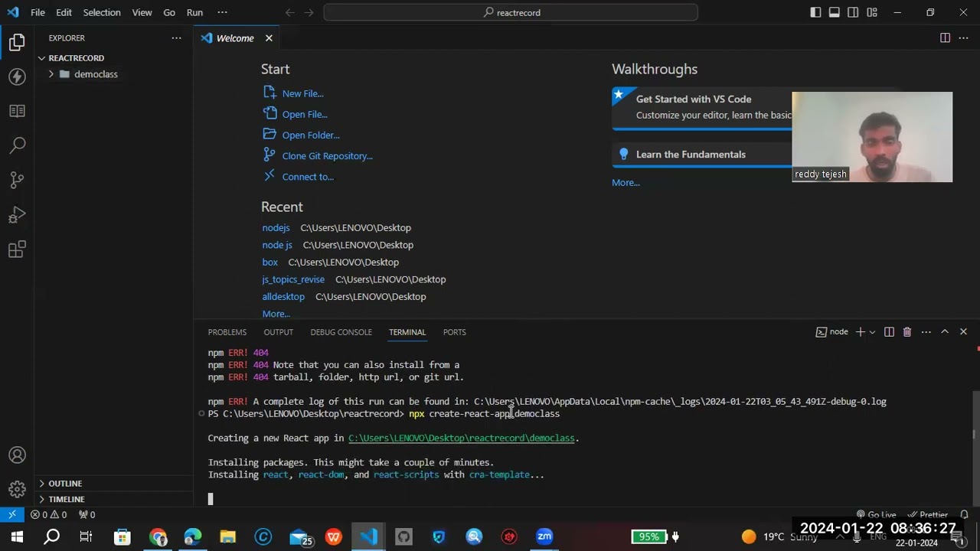Open the Accounts icon in activity bar
The width and height of the screenshot is (980, 551).
(17, 455)
